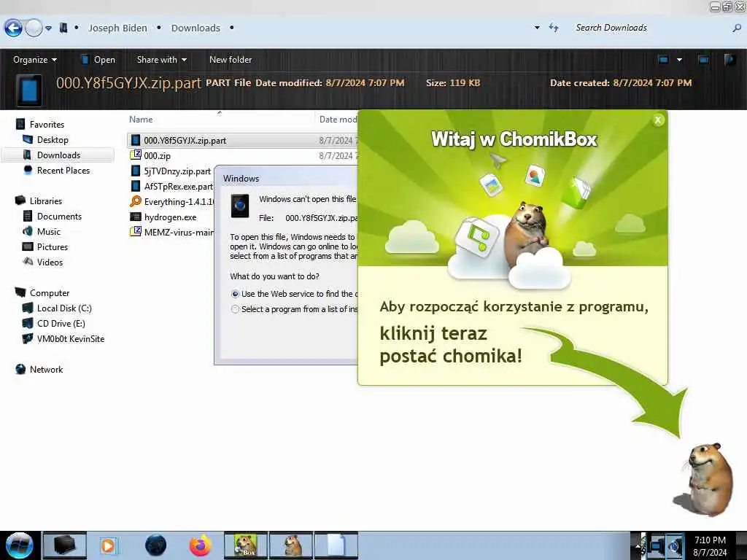
Task: Choose Use the Web service radio option
Action: pyautogui.click(x=235, y=294)
